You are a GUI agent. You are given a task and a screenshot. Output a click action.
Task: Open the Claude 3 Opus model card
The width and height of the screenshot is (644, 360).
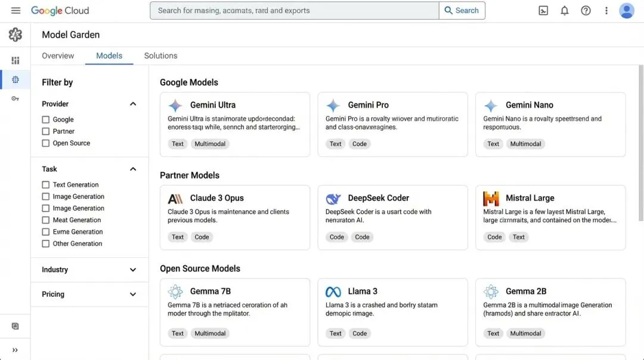pyautogui.click(x=235, y=217)
